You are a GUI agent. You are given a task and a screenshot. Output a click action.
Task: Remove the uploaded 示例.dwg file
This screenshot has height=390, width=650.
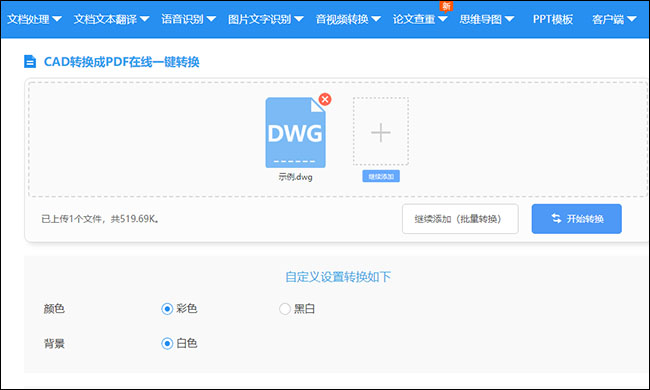click(x=325, y=99)
